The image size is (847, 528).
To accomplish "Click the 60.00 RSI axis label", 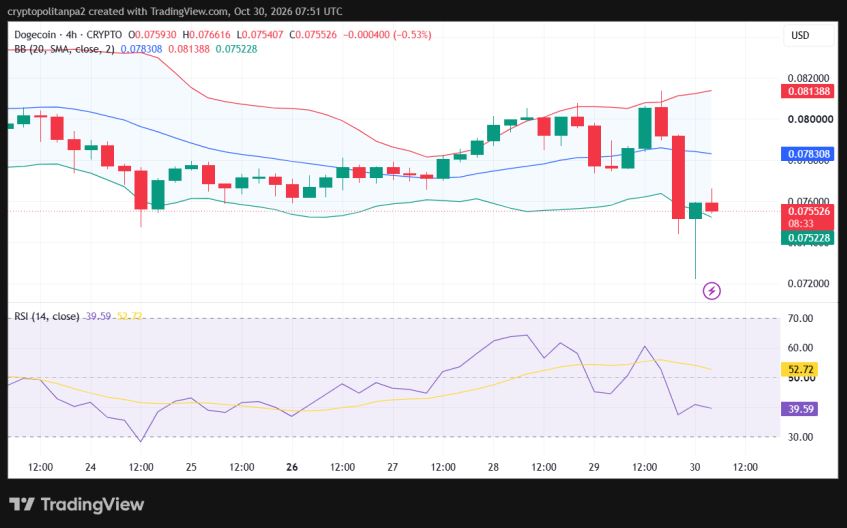I will pos(800,347).
